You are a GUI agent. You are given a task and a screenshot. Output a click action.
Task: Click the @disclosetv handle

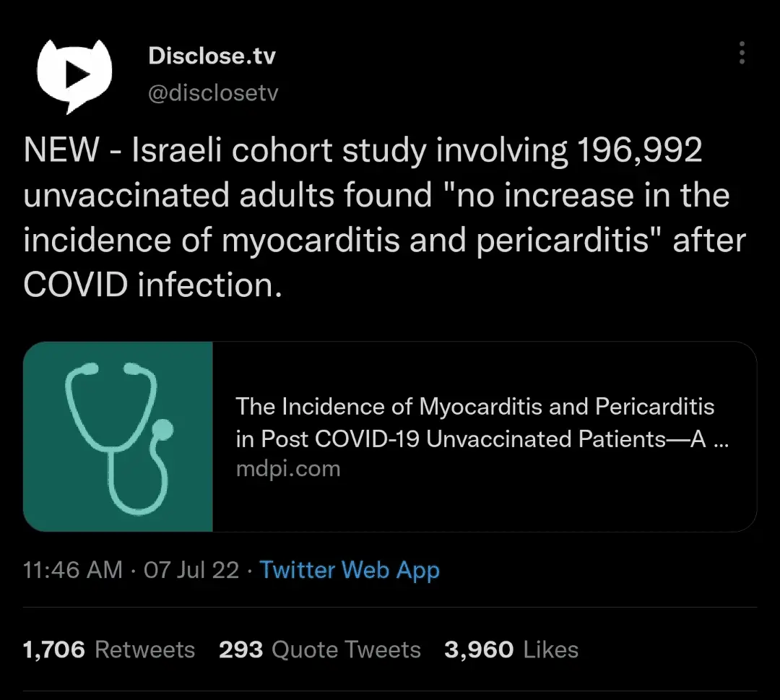tap(213, 94)
